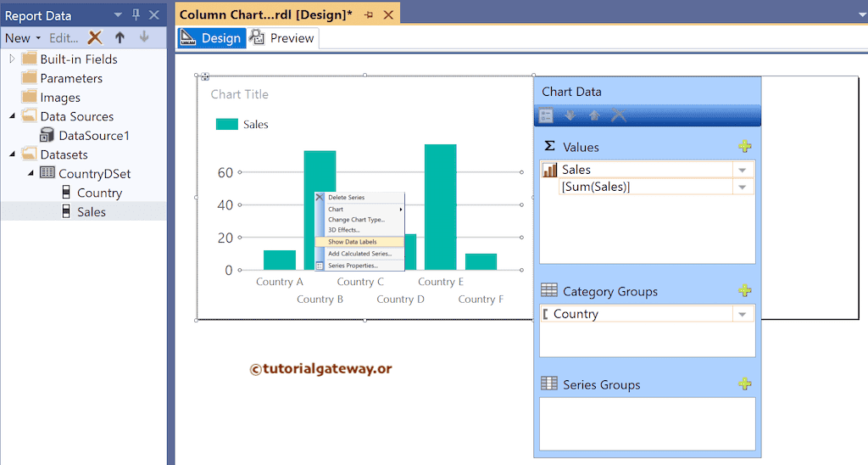Move item up in Report Data toolbar
Viewport: 868px width, 465px height.
coord(120,37)
